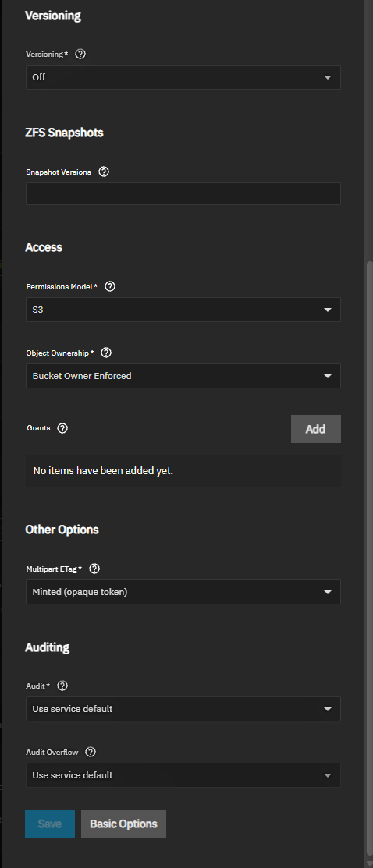Screen dimensions: 373x868
Task: Click the Versioning section heading
Action: [x=53, y=16]
